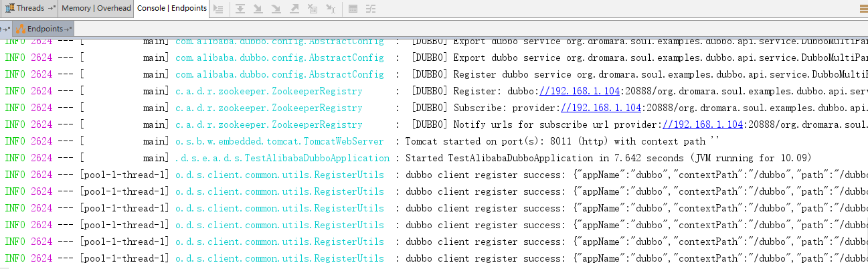Select the Console | Endpoints tab
Viewport: 868px width, 269px height.
tap(172, 8)
